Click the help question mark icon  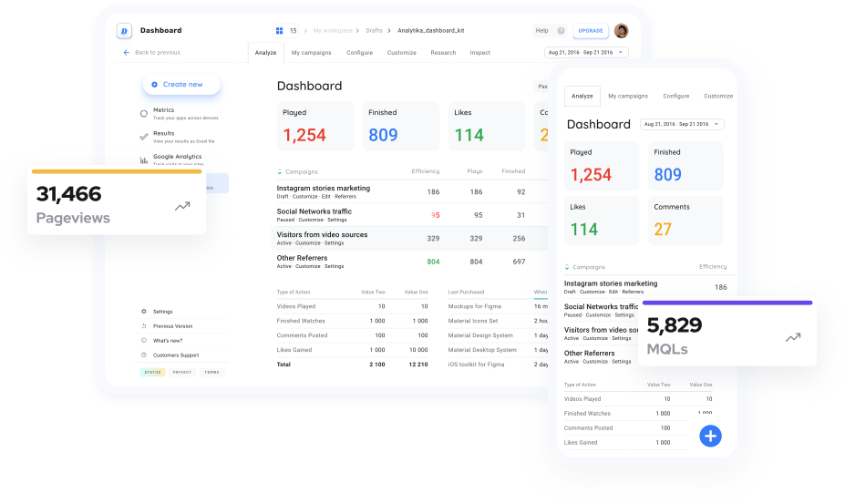(x=561, y=31)
